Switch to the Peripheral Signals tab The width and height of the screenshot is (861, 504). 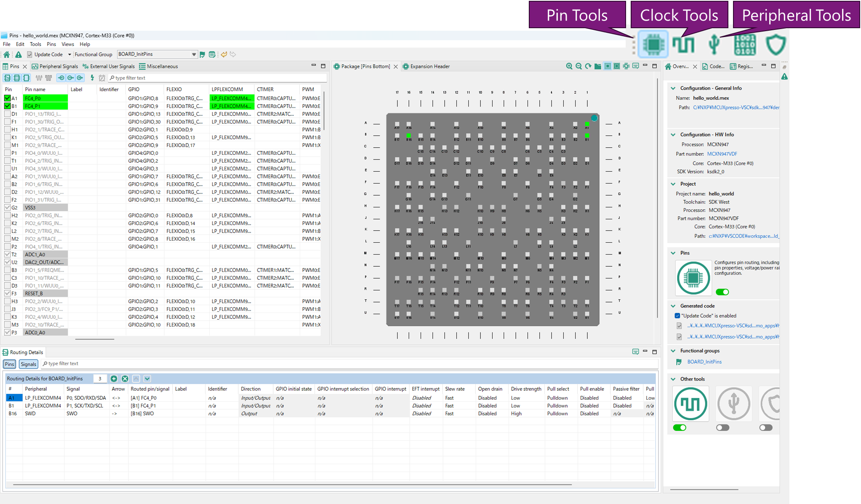tap(55, 66)
